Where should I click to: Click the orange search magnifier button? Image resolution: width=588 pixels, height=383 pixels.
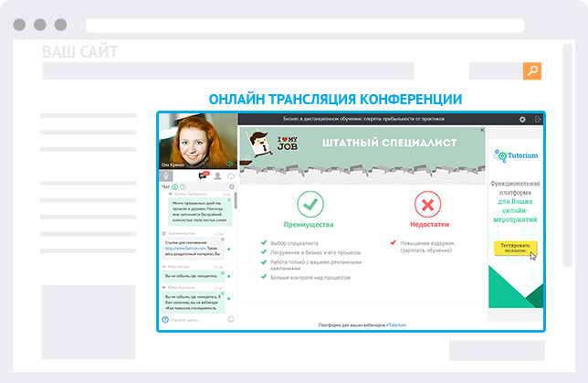pyautogui.click(x=531, y=71)
